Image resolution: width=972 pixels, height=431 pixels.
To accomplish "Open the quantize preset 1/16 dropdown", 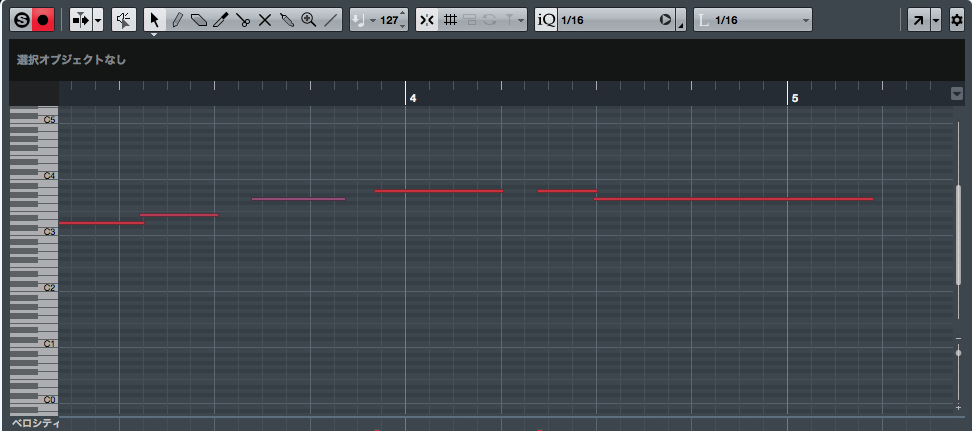I will (608, 20).
